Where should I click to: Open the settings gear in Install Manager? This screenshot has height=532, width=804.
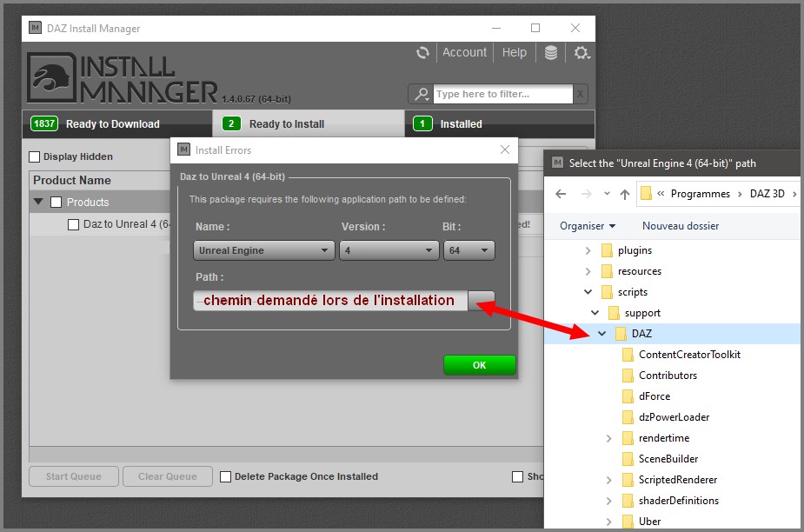coord(581,53)
